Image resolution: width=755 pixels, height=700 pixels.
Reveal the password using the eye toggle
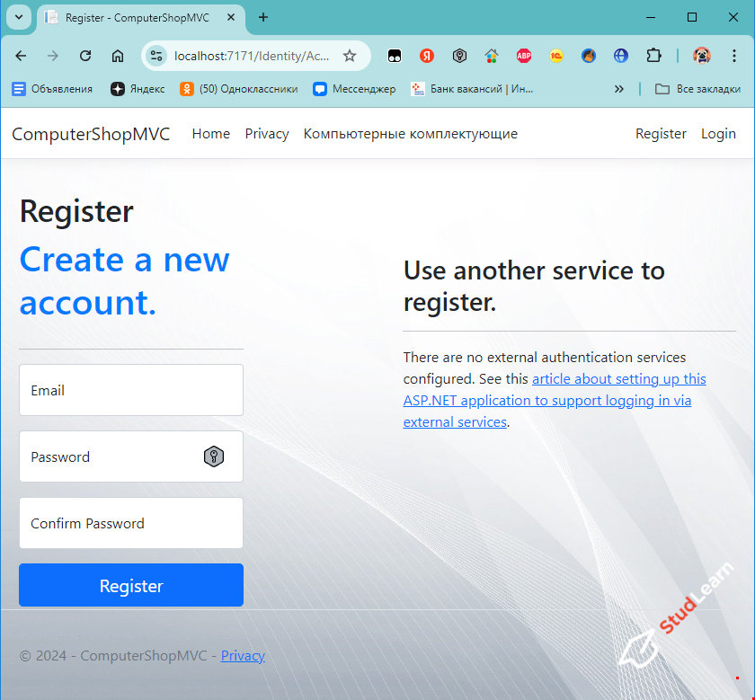[214, 456]
